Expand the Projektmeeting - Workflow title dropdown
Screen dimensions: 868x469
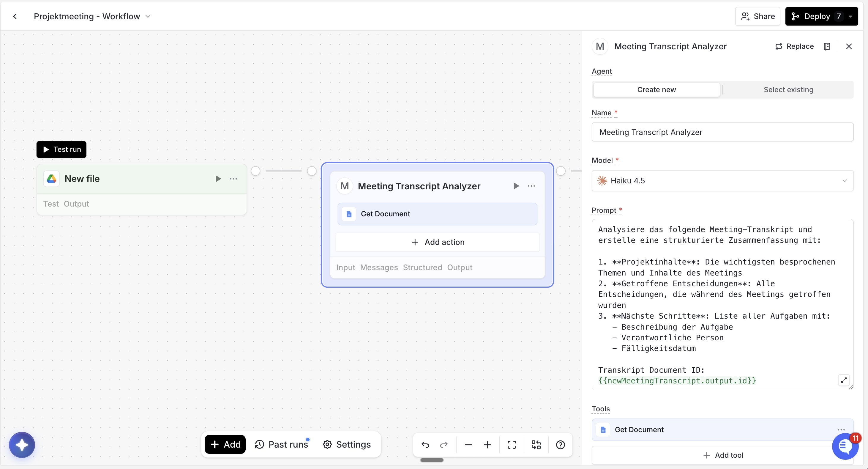point(148,16)
